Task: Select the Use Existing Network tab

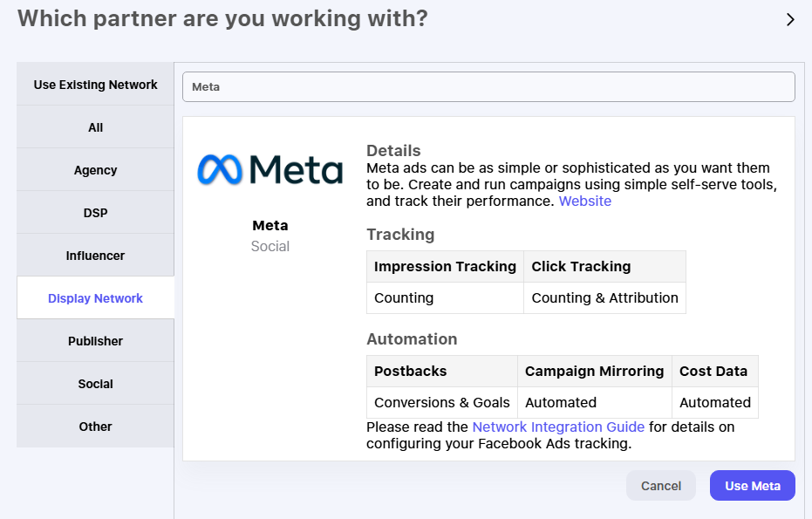Action: 95,85
